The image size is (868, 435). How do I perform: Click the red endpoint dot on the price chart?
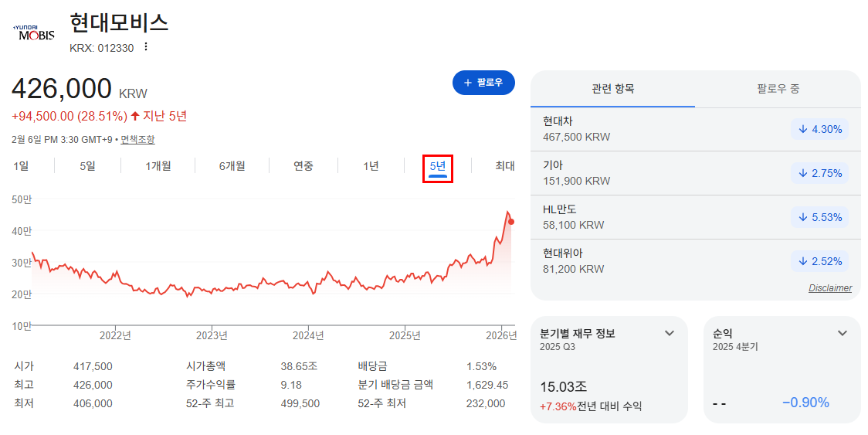(511, 222)
